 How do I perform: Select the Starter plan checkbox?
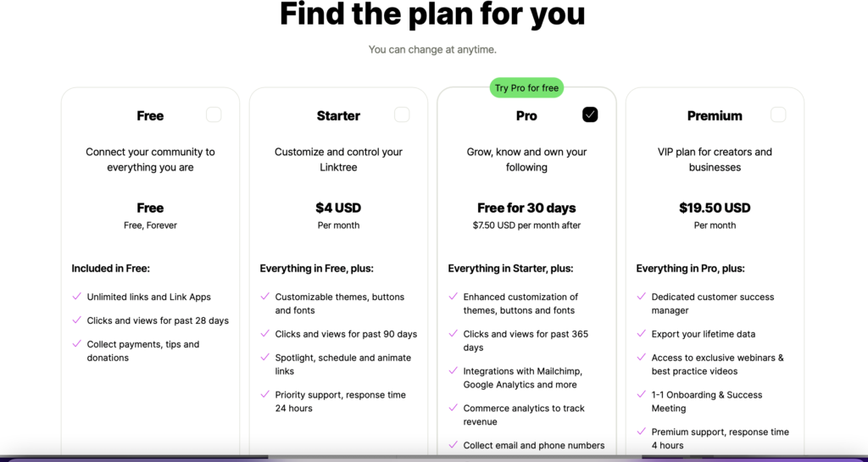pyautogui.click(x=402, y=114)
